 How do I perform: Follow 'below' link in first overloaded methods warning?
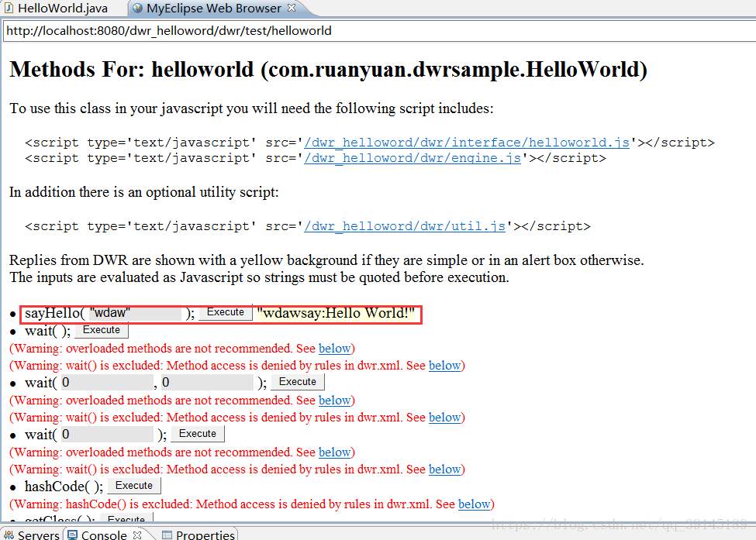(335, 349)
